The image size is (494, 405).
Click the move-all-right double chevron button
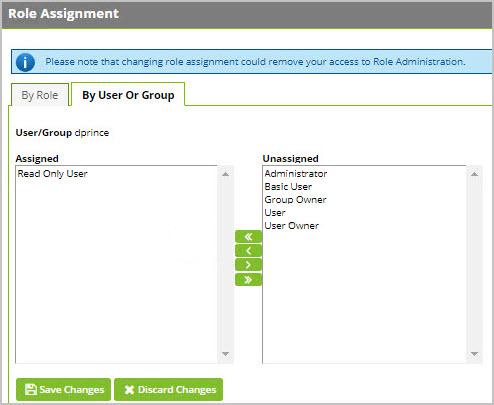pos(248,280)
